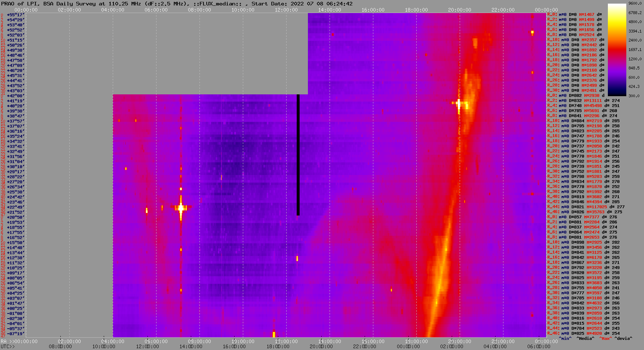
Task: Click the declination label +12°38'
Action: [16, 258]
